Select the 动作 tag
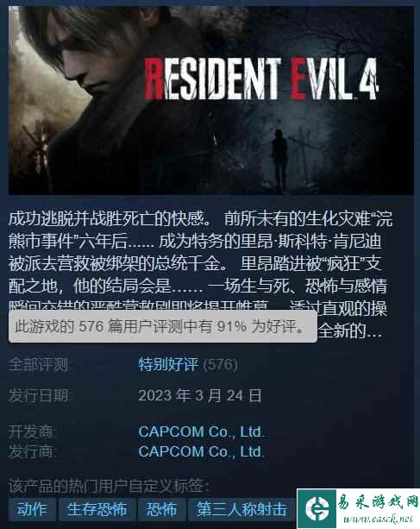420x529 pixels. coord(32,509)
